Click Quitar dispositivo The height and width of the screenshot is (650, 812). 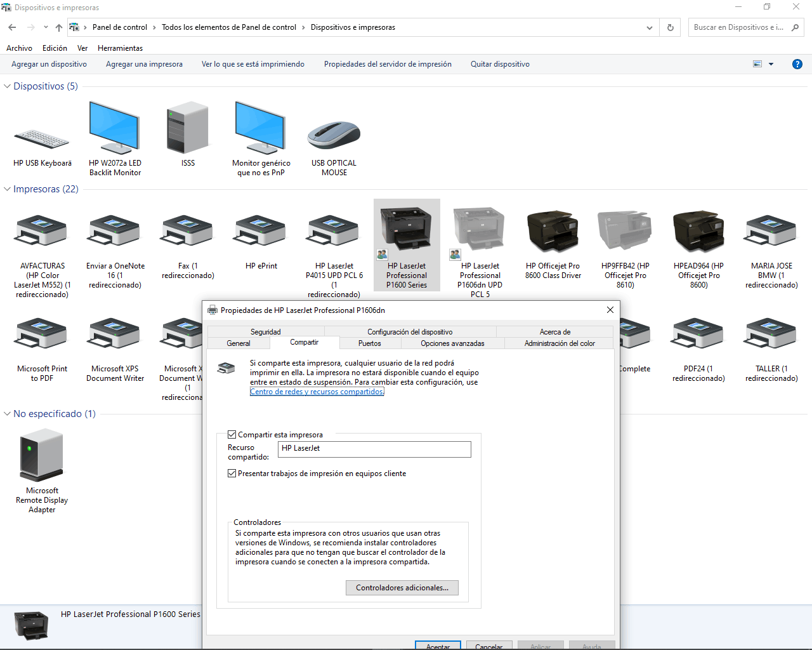coord(500,64)
